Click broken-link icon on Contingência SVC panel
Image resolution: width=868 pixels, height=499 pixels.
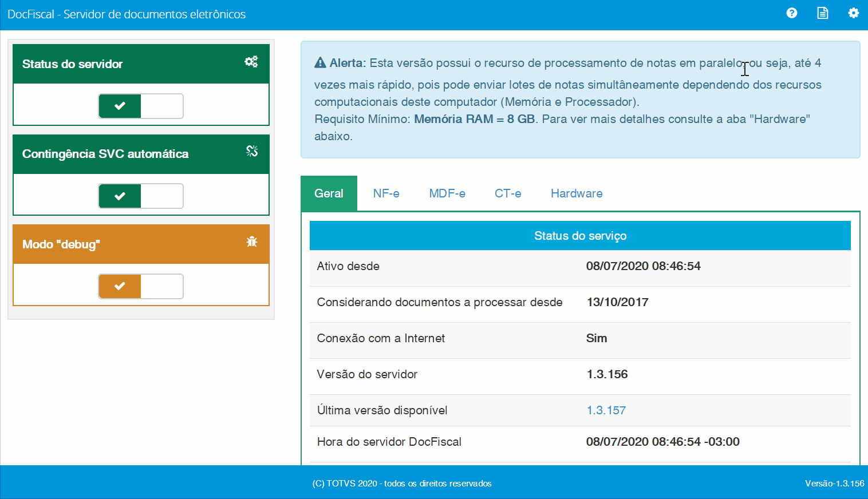252,151
